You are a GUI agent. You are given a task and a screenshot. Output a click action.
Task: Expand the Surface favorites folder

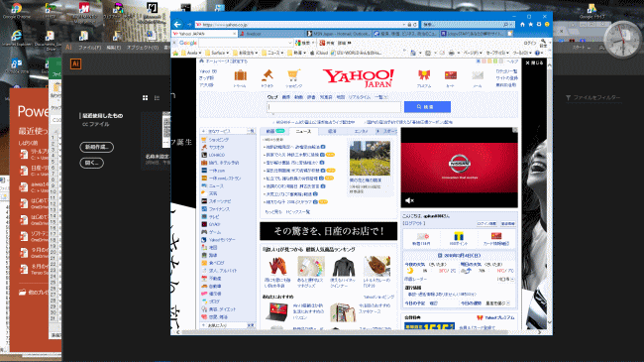[x=218, y=54]
